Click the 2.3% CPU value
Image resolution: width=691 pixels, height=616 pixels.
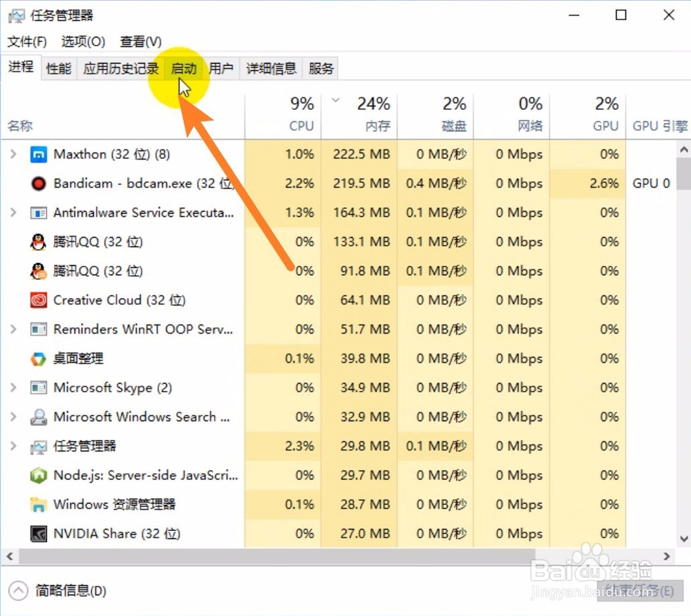[300, 446]
